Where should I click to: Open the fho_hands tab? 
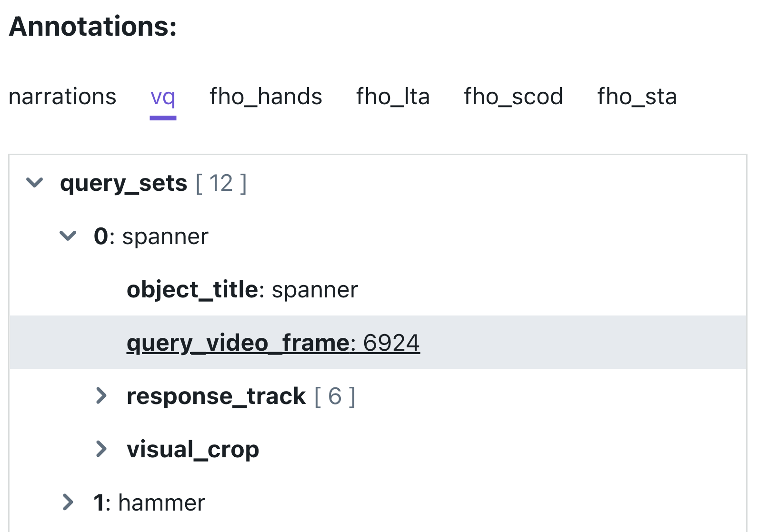coord(266,97)
